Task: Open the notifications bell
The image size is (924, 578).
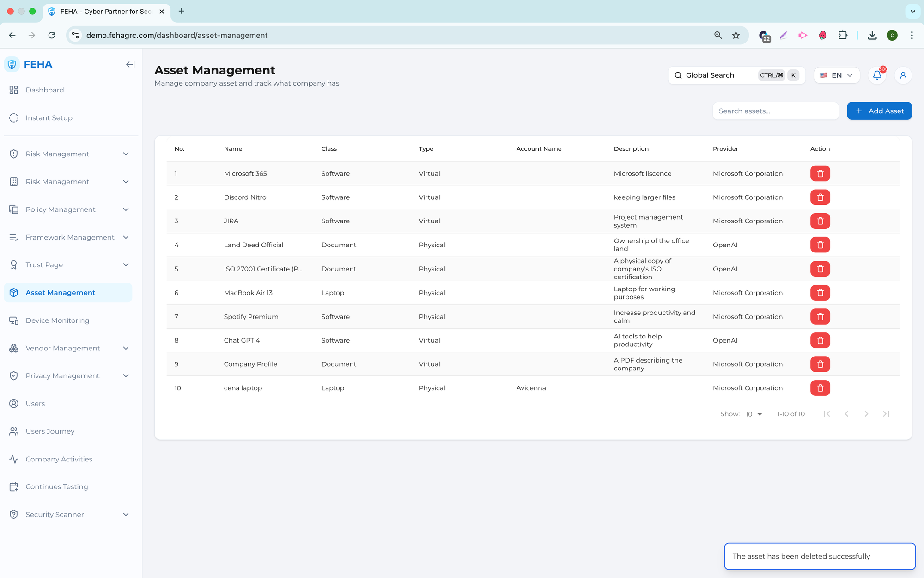Action: pyautogui.click(x=877, y=75)
